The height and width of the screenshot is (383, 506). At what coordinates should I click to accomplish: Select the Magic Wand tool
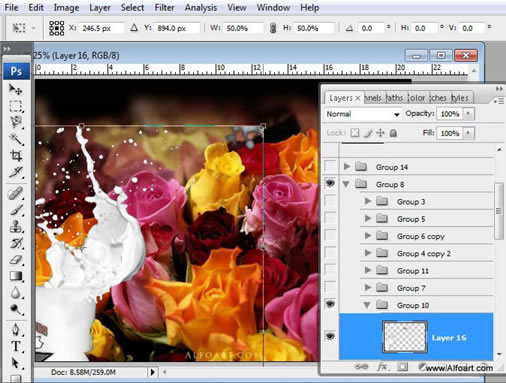16,138
